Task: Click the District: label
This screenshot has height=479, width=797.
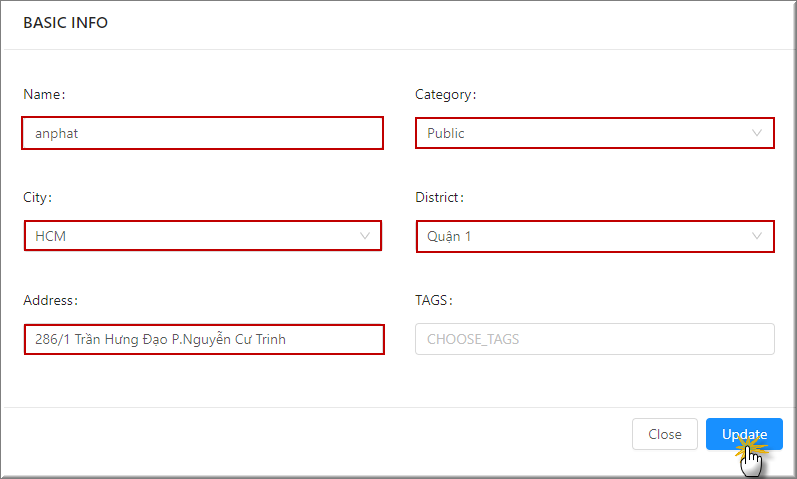Action: point(440,197)
